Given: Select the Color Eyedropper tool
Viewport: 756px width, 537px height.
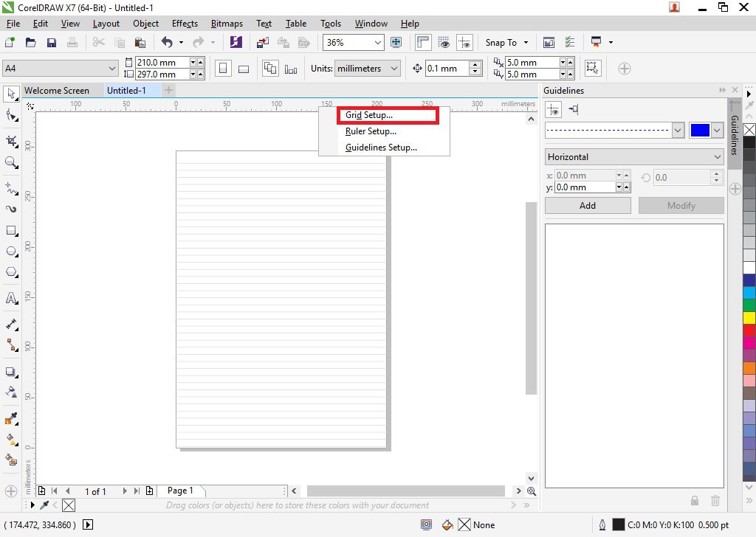Looking at the screenshot, I should coord(11,418).
